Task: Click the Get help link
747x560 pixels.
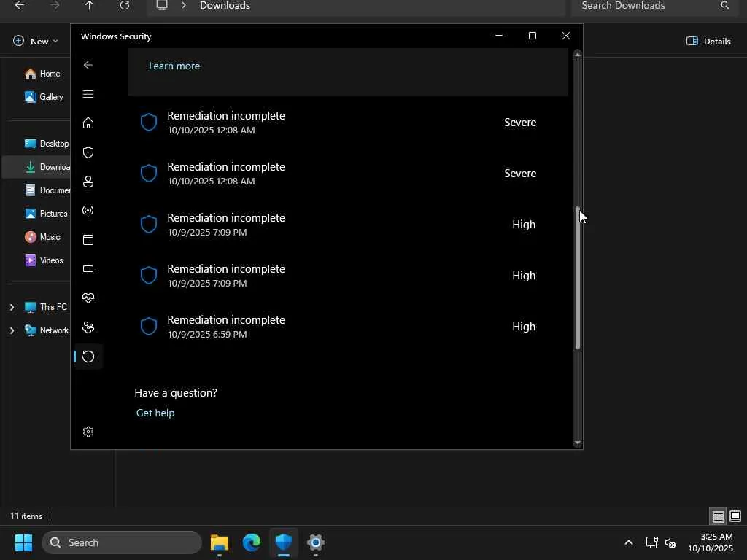Action: pyautogui.click(x=155, y=413)
